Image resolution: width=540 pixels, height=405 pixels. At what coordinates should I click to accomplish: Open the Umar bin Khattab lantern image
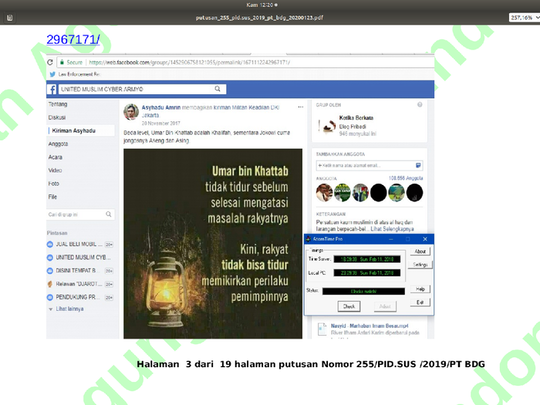click(213, 243)
